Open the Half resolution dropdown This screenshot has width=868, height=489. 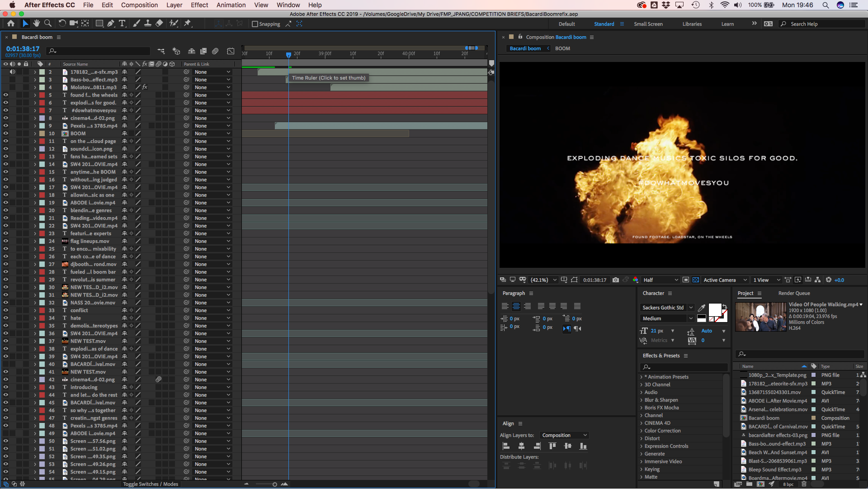660,280
